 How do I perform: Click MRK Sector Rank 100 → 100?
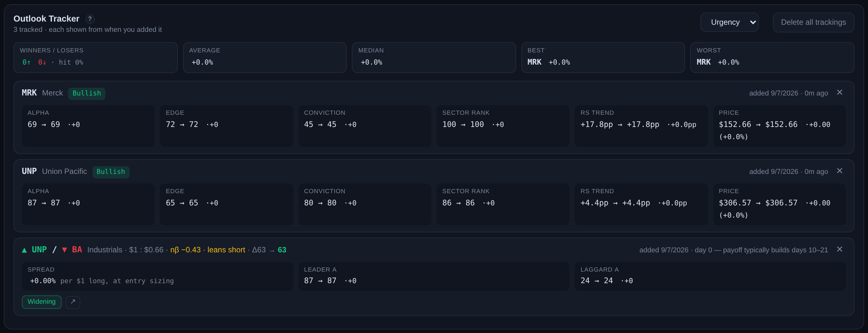click(x=463, y=124)
